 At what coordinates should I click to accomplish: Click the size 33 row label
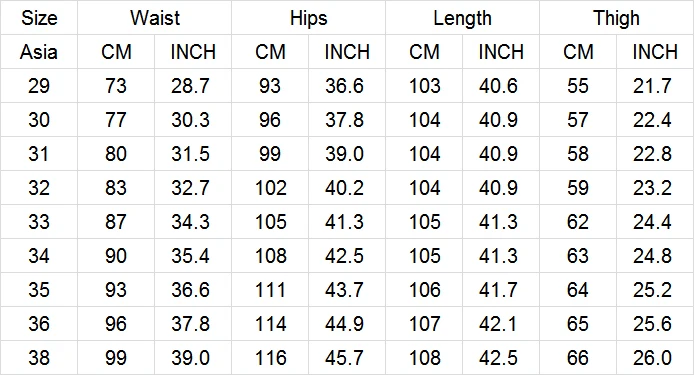tap(39, 222)
